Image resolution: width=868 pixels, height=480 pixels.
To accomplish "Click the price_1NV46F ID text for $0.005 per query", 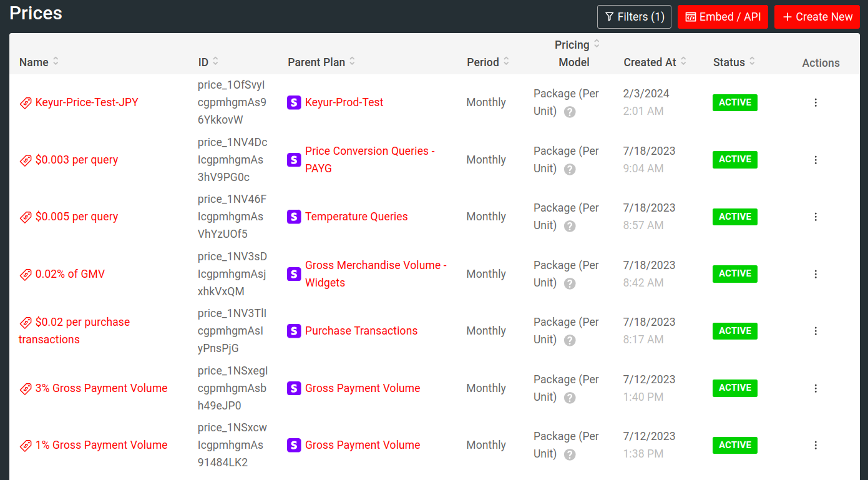I will click(x=232, y=217).
